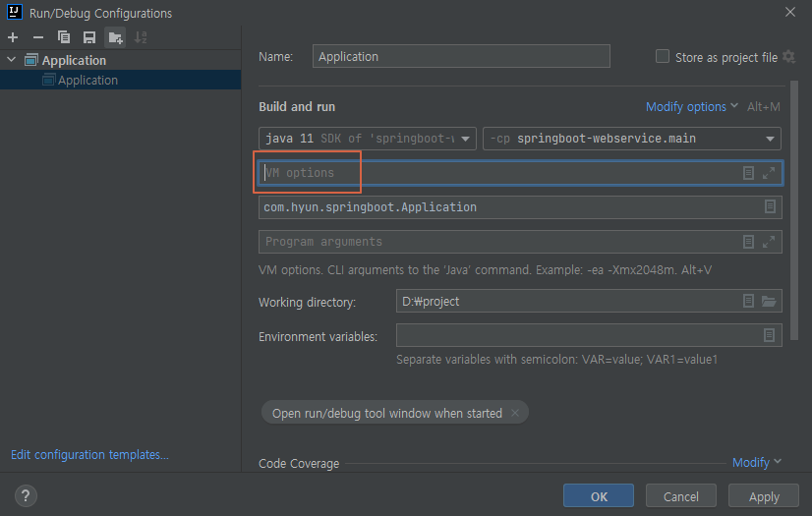The width and height of the screenshot is (812, 516).
Task: Click the Cancel button
Action: [681, 495]
